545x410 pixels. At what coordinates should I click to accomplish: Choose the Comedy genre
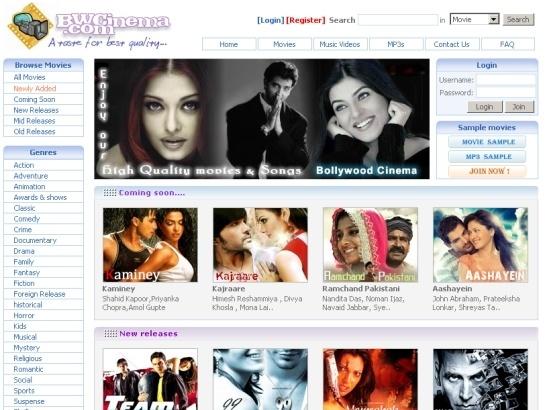[27, 219]
